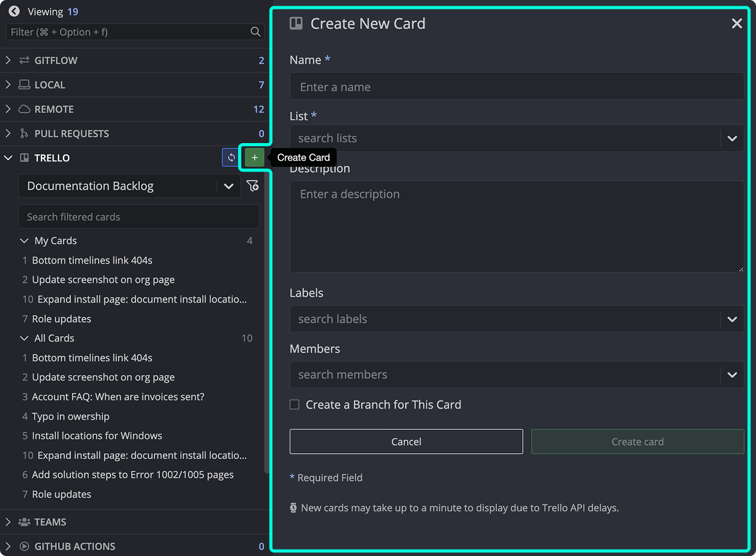This screenshot has height=556, width=756.
Task: Open the card filter funnel icon
Action: click(x=253, y=186)
